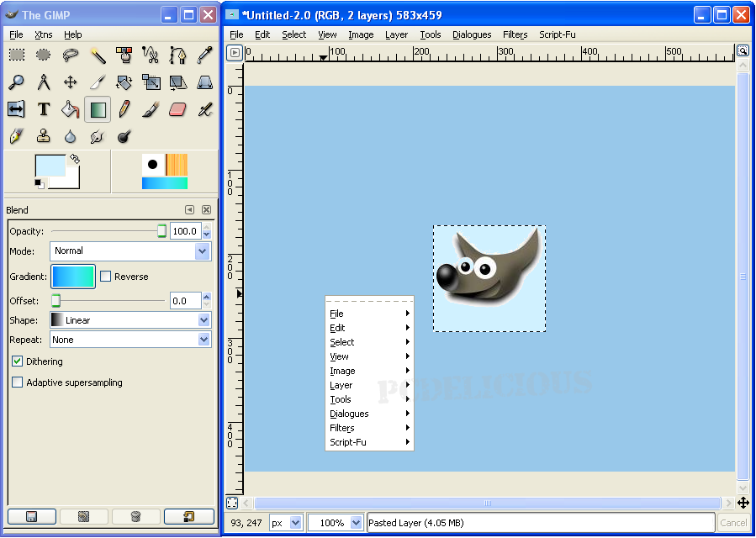Click the Cancel button in status bar
The width and height of the screenshot is (756, 538).
(733, 523)
